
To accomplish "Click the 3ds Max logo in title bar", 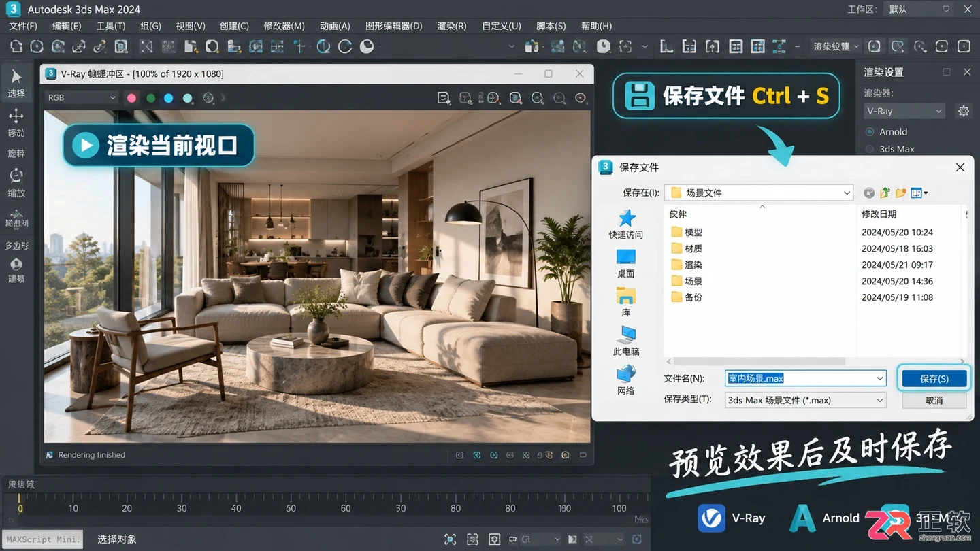I will pos(12,9).
